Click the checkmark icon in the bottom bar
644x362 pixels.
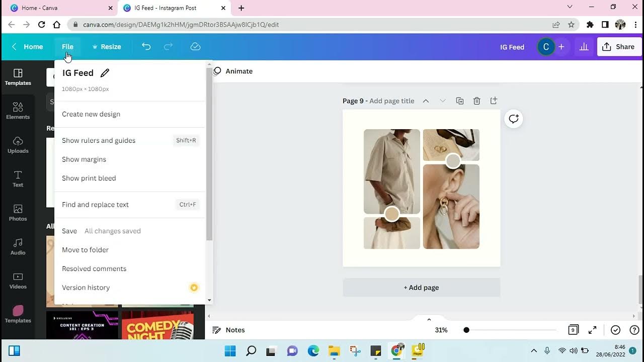point(615,330)
